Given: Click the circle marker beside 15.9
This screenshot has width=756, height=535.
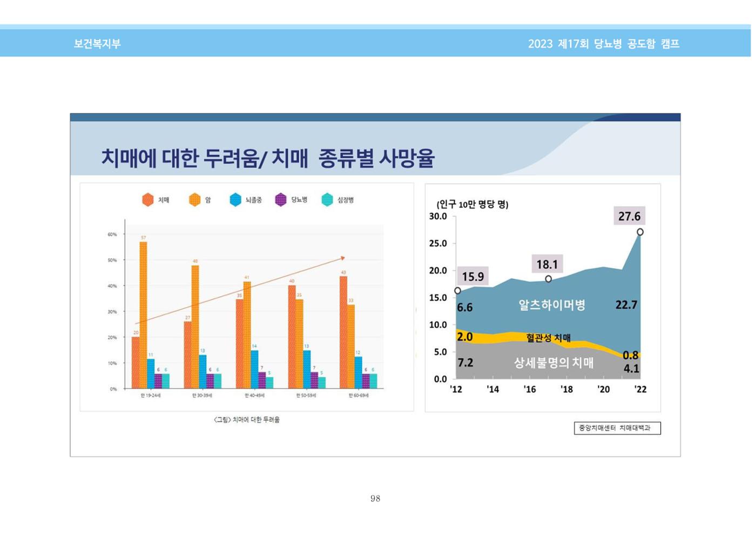Looking at the screenshot, I should click(457, 291).
